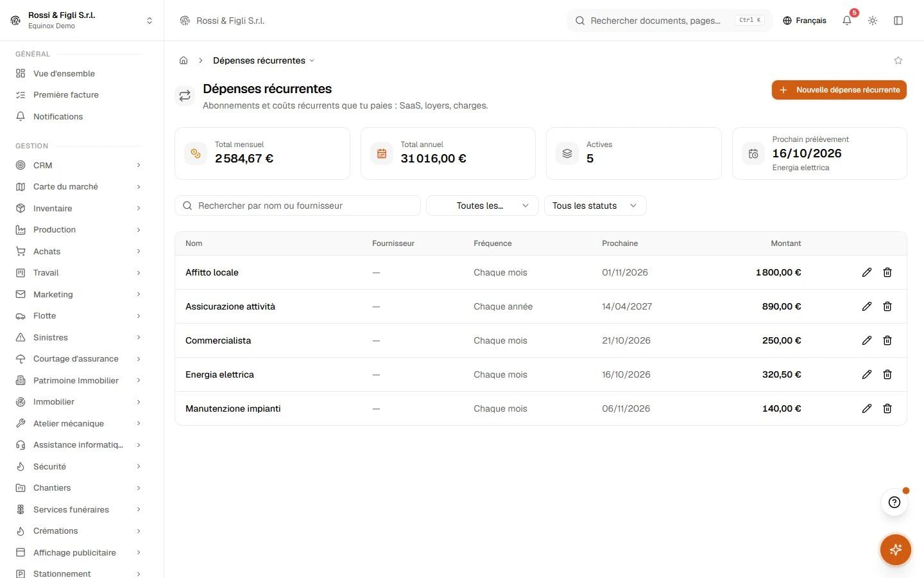Open the Tous les statuts filter dropdown
Image resolution: width=924 pixels, height=578 pixels.
pos(595,206)
